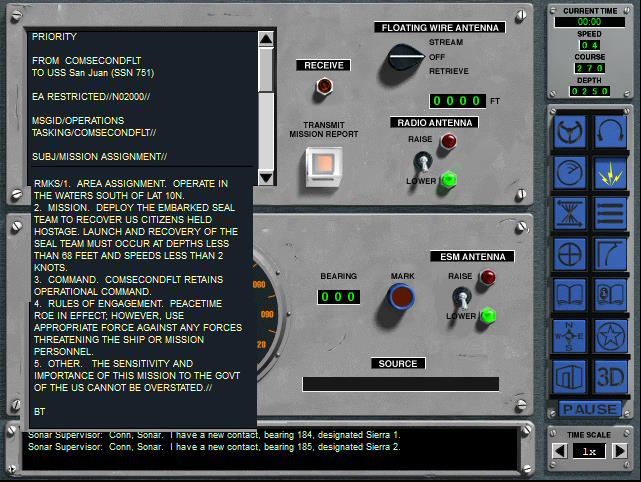
Task: Decrease time scale with the left arrow
Action: click(561, 451)
